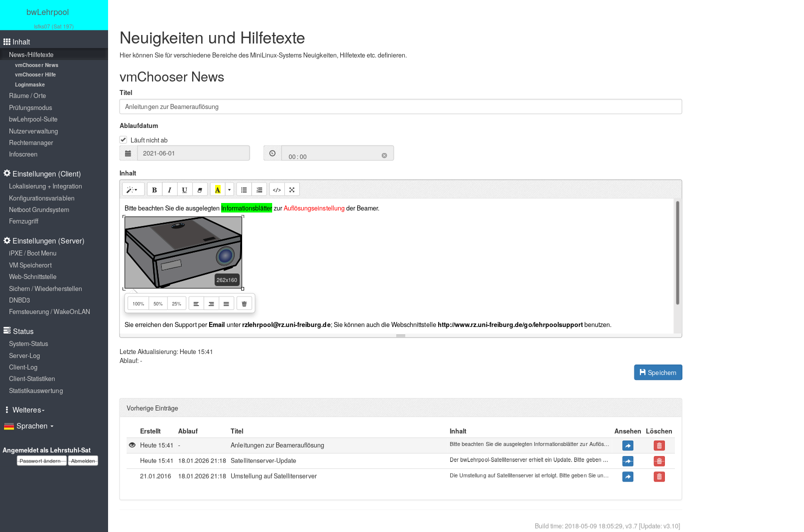The image size is (804, 532).
Task: Click the Speichern button
Action: (658, 372)
